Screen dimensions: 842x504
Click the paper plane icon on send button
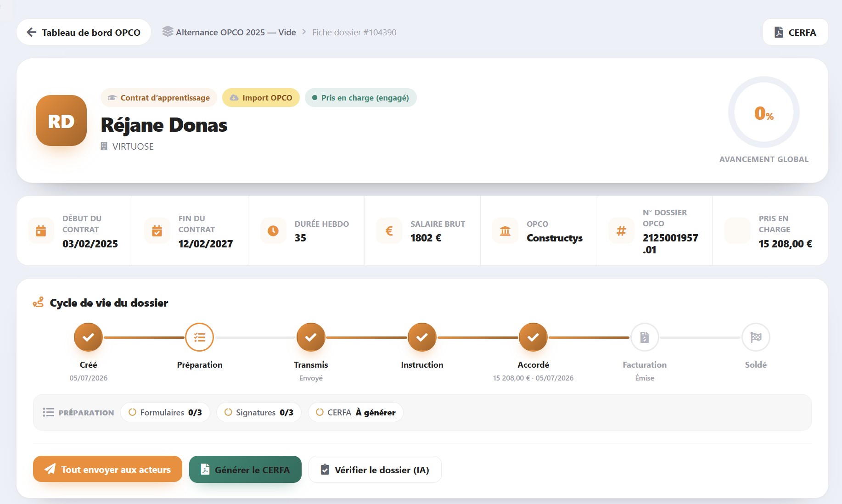tap(50, 469)
